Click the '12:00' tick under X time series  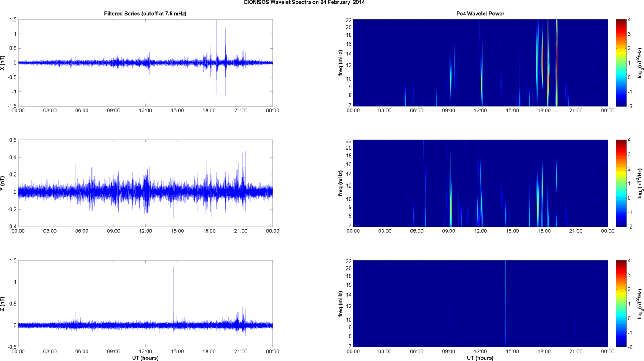pos(145,111)
